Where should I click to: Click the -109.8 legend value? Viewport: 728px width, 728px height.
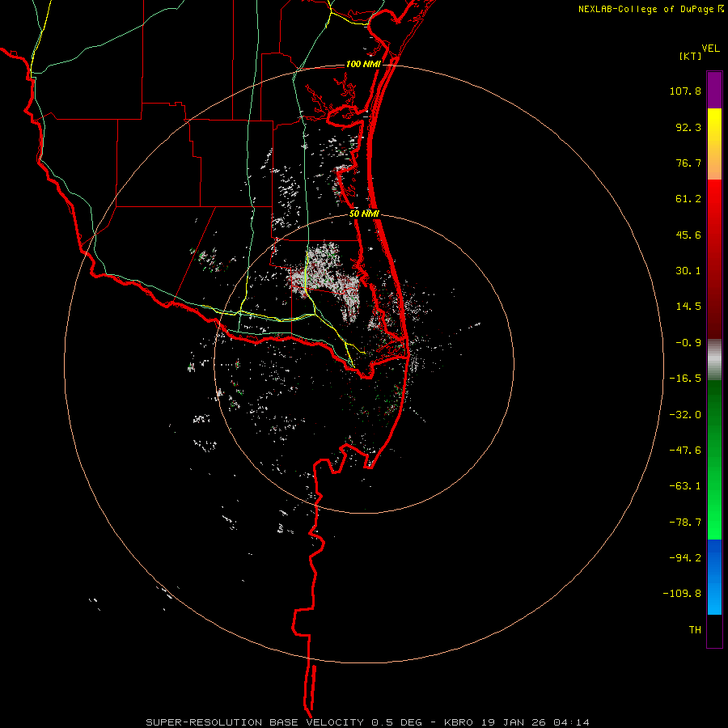682,594
